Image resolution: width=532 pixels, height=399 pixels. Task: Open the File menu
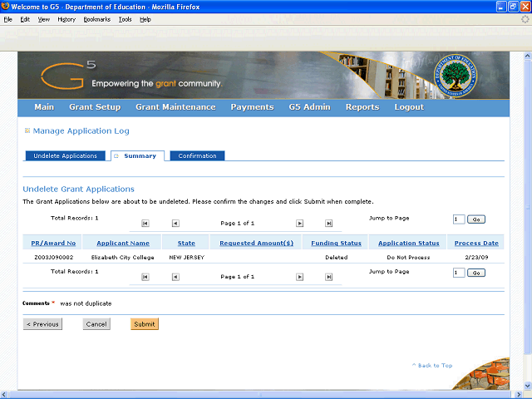(7, 19)
